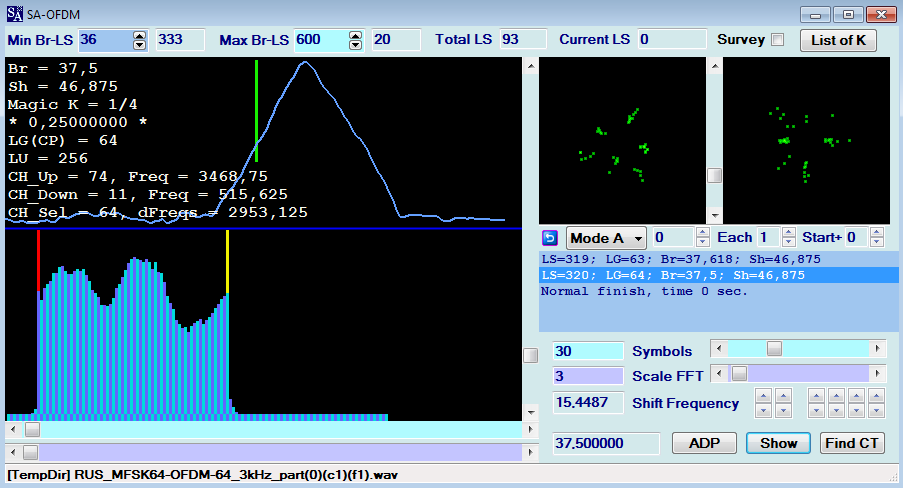Click the rightmost down arrow in the Shift Frequency row

click(x=877, y=410)
